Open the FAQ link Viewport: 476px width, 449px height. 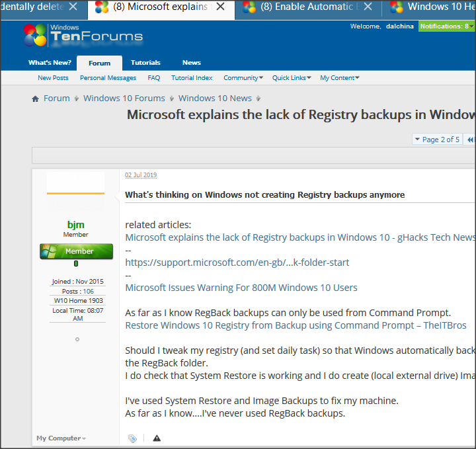pos(154,78)
